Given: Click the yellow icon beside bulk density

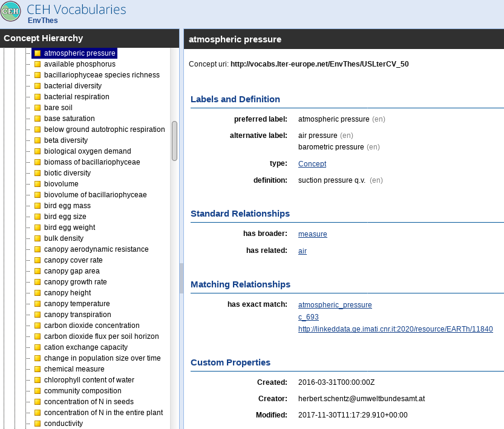Looking at the screenshot, I should tap(38, 238).
